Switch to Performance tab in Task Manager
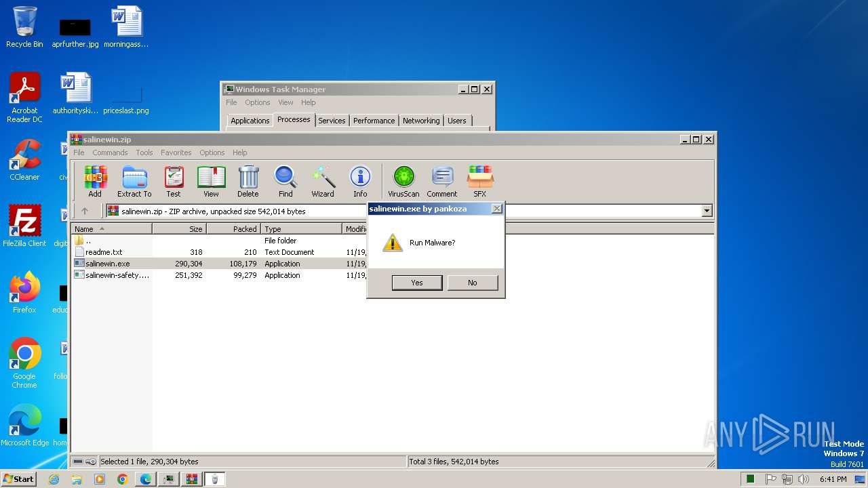Screen dimensions: 868x488 (374, 121)
